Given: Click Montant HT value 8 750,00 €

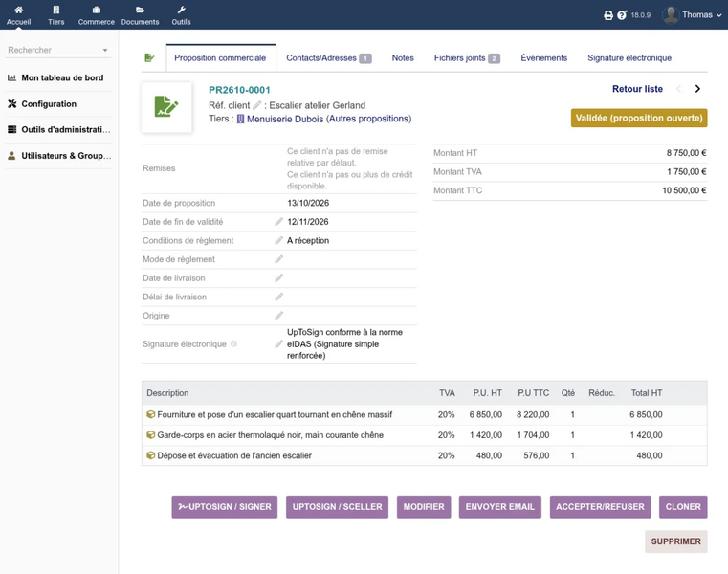Looking at the screenshot, I should tap(686, 153).
